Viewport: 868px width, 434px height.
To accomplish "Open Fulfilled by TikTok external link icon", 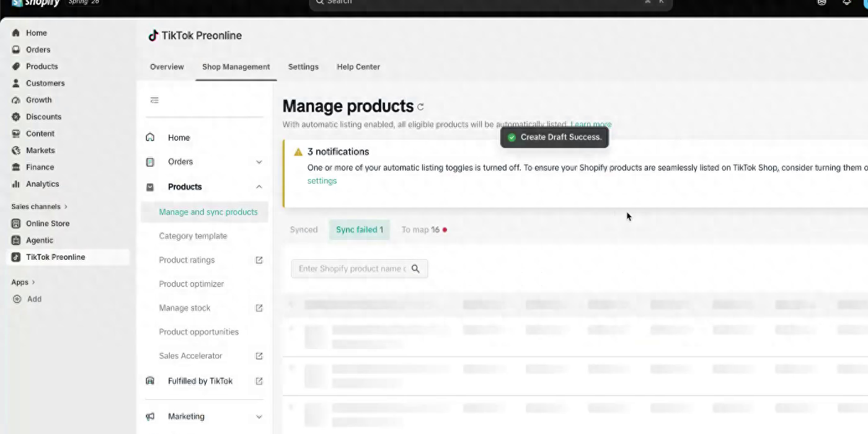I will coord(259,381).
